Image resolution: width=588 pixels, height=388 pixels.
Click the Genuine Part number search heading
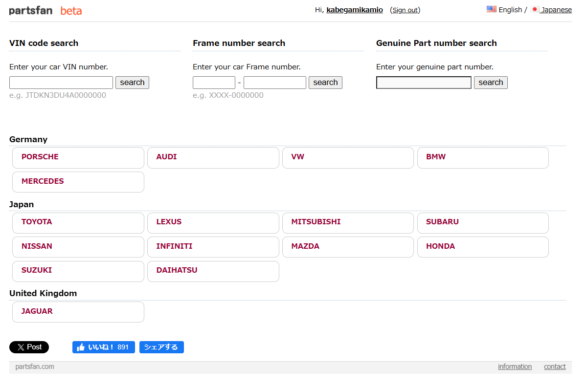(x=436, y=43)
